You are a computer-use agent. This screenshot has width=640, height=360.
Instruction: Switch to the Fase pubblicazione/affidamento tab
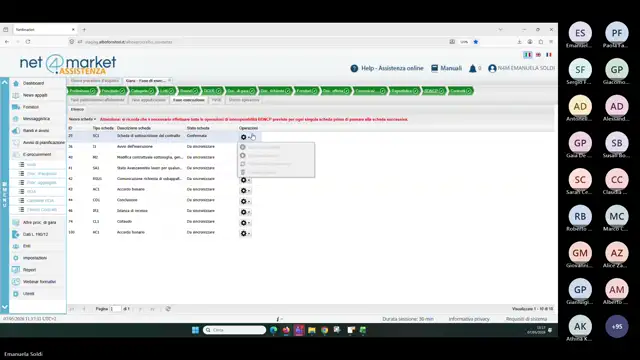tap(97, 100)
